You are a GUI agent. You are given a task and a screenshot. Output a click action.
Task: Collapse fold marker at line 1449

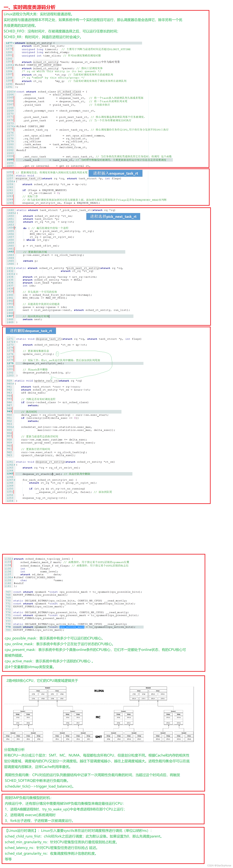[x=15, y=213]
